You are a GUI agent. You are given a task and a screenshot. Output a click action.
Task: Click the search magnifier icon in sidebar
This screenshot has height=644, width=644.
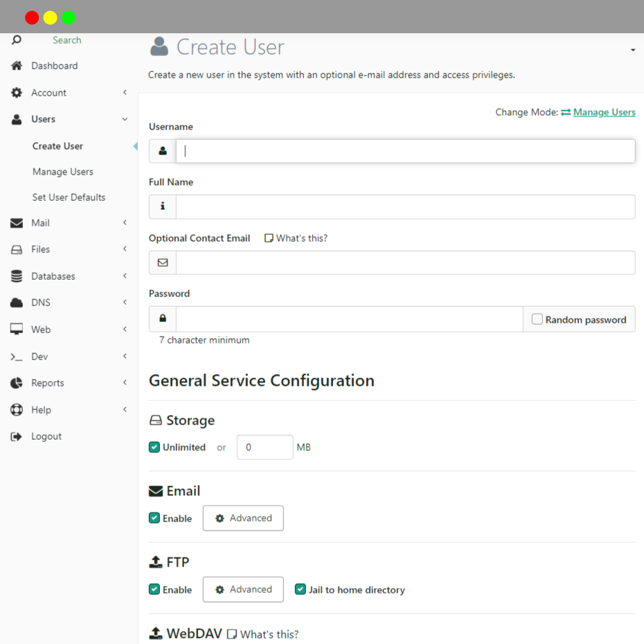(x=17, y=40)
